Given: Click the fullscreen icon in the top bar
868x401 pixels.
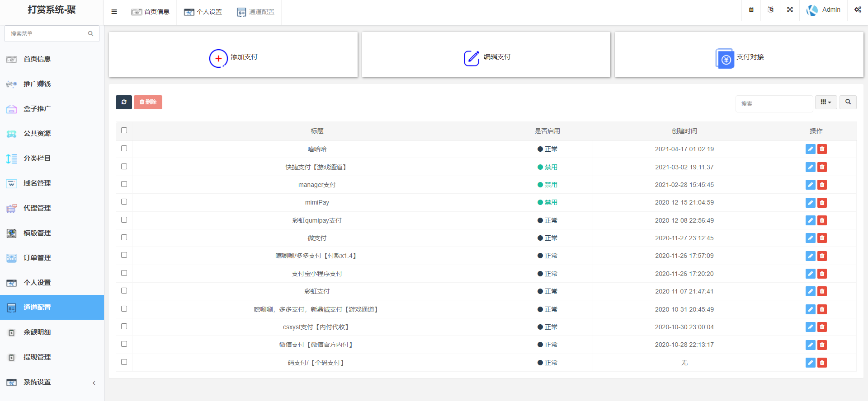Looking at the screenshot, I should tap(790, 9).
